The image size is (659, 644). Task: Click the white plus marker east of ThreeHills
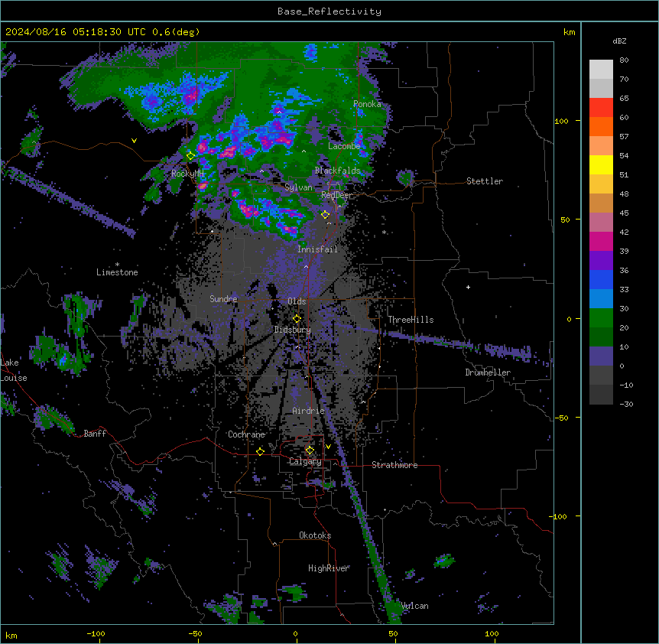tap(468, 287)
